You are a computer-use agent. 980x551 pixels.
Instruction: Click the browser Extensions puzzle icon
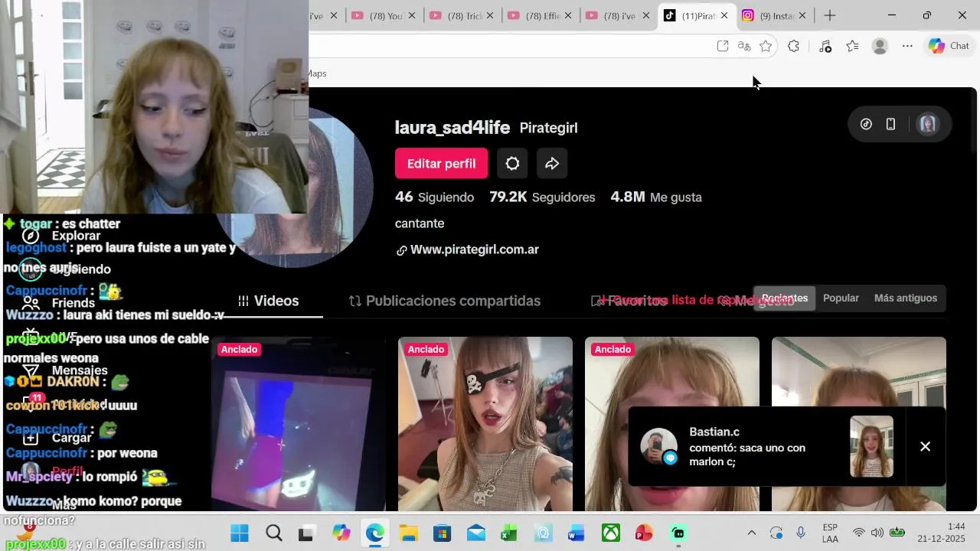point(793,46)
